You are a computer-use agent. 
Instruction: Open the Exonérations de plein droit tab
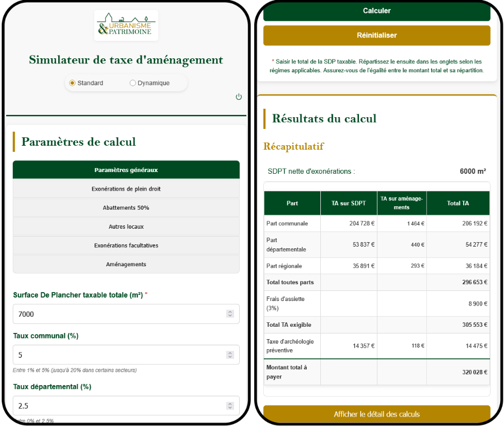(126, 189)
